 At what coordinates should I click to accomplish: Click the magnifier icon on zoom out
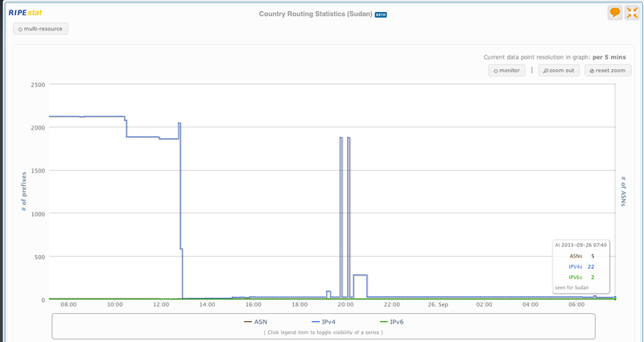546,71
